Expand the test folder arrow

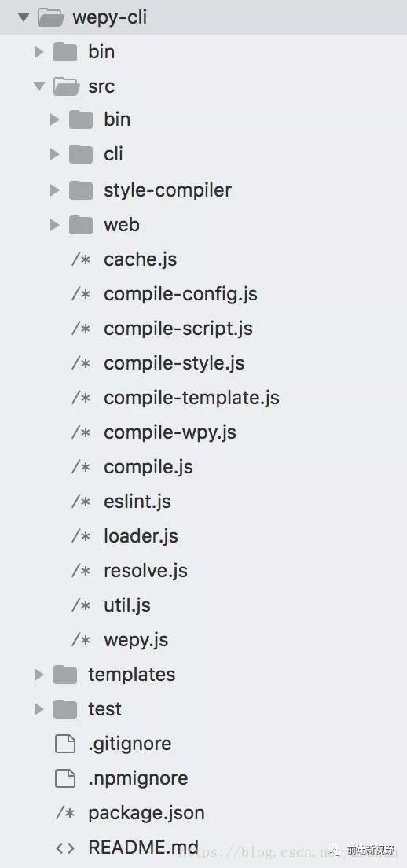click(38, 709)
